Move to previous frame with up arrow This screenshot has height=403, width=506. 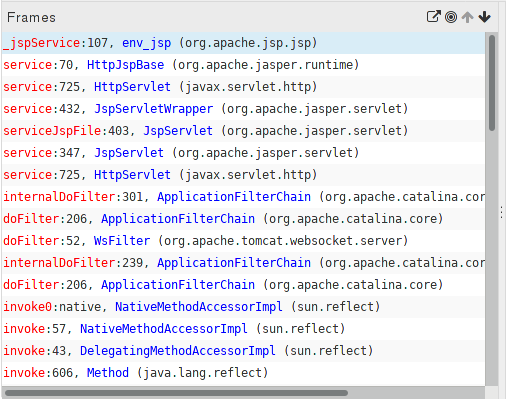pos(468,17)
